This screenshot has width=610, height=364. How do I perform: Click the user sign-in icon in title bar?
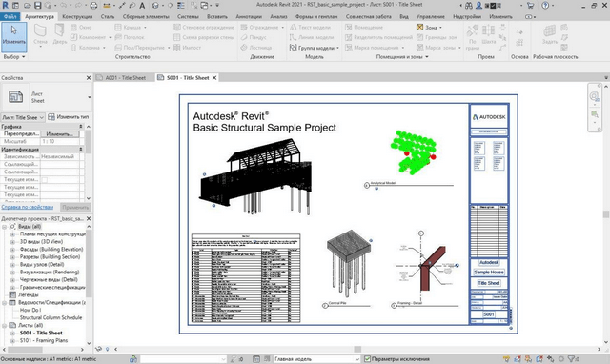click(478, 6)
